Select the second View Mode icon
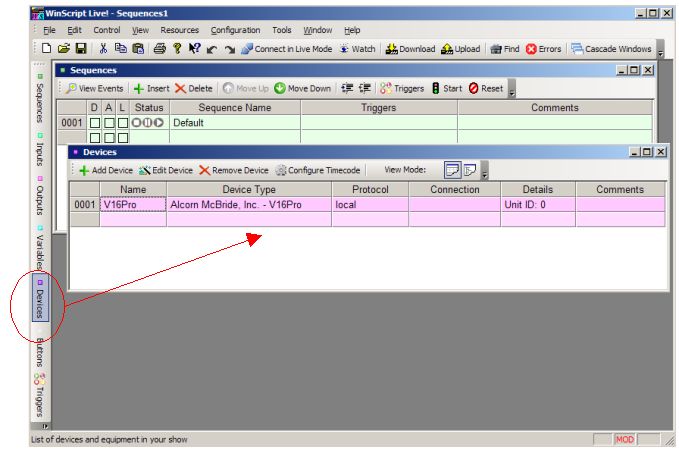 470,170
